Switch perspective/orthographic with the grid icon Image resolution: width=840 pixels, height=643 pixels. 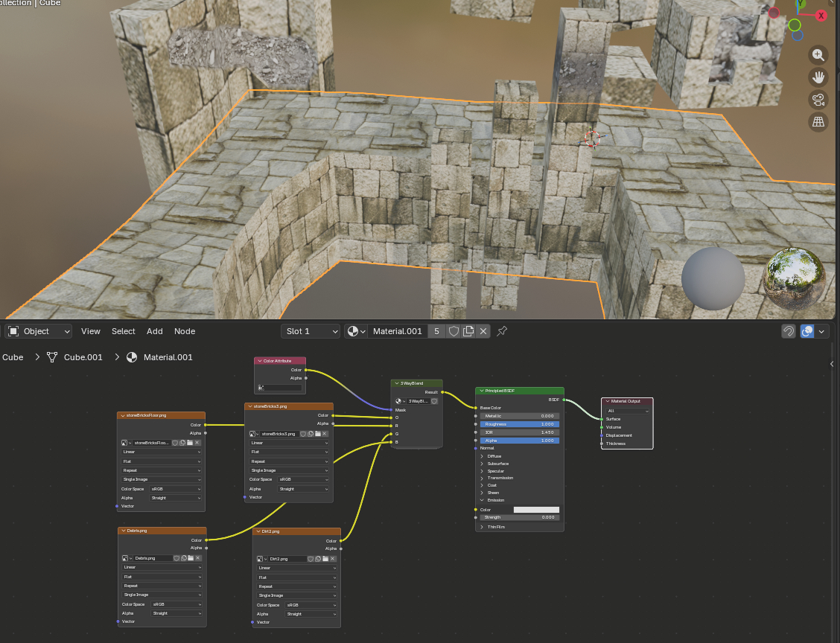click(x=818, y=122)
